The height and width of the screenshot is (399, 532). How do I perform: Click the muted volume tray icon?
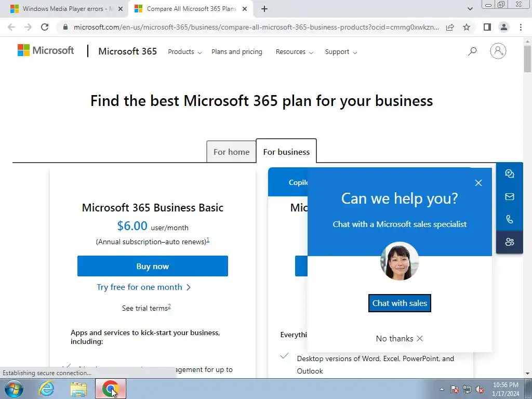click(480, 389)
